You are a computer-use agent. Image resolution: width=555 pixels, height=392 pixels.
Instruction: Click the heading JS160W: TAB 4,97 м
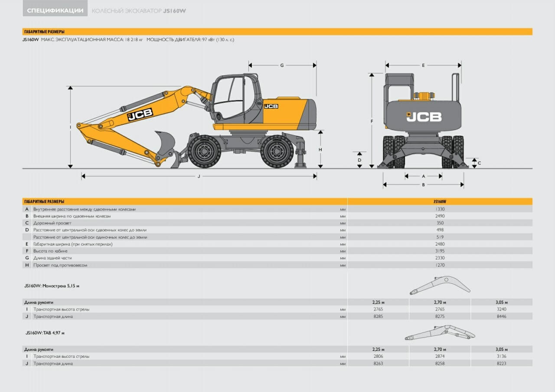coord(45,333)
